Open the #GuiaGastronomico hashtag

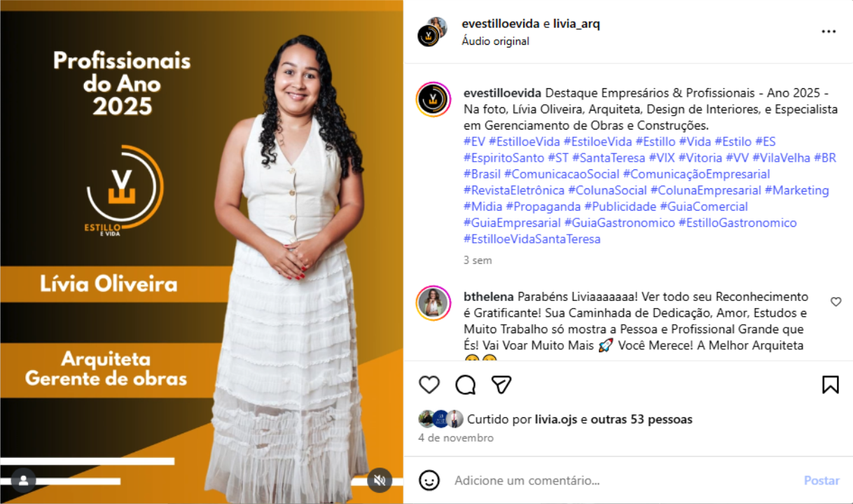[x=620, y=223]
